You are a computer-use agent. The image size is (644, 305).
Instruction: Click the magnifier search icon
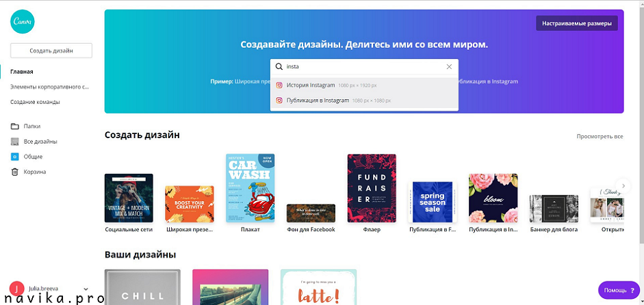[x=279, y=67]
